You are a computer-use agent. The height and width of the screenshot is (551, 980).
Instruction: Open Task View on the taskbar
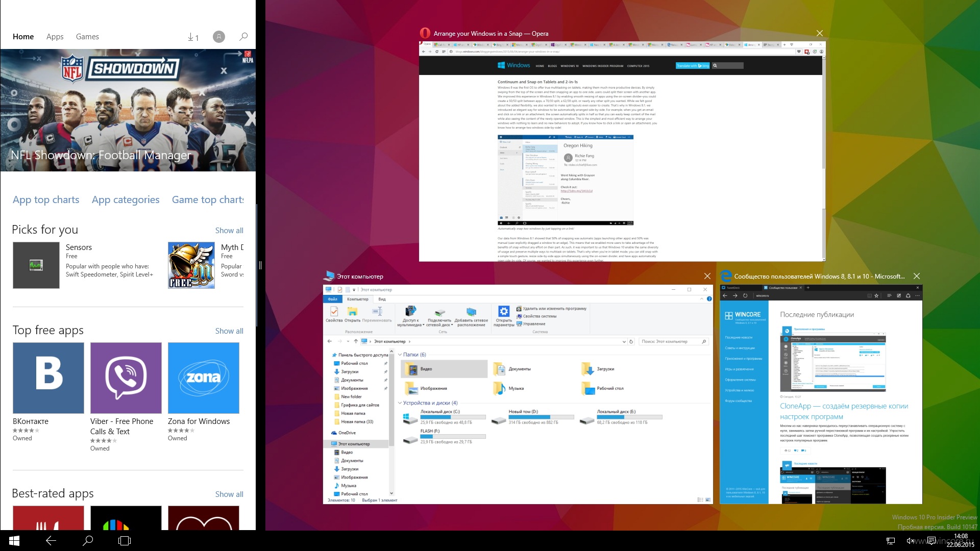coord(125,541)
